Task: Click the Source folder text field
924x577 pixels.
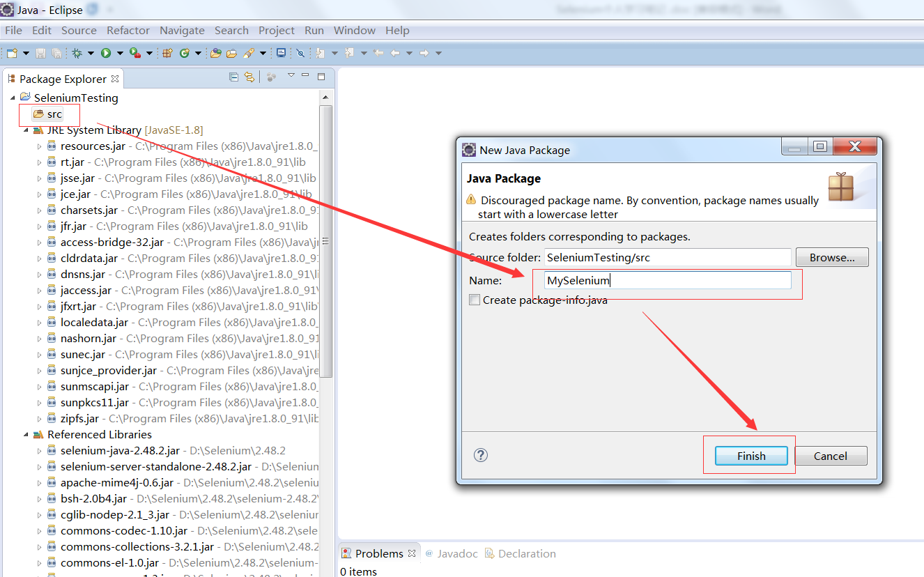Action: (x=668, y=257)
